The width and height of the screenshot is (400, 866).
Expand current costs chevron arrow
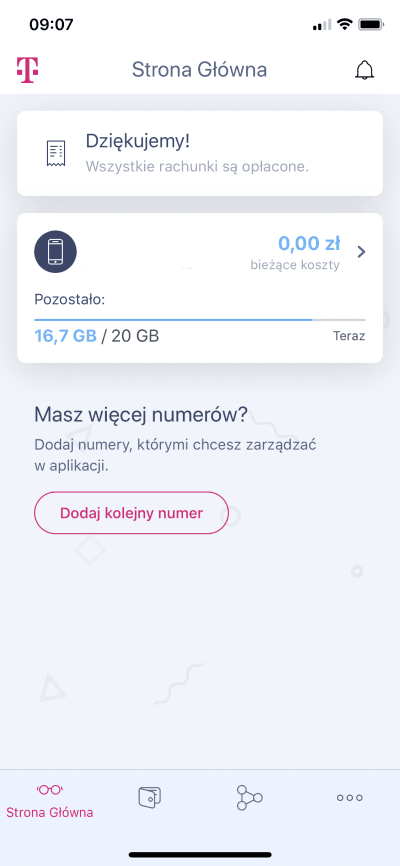[361, 252]
